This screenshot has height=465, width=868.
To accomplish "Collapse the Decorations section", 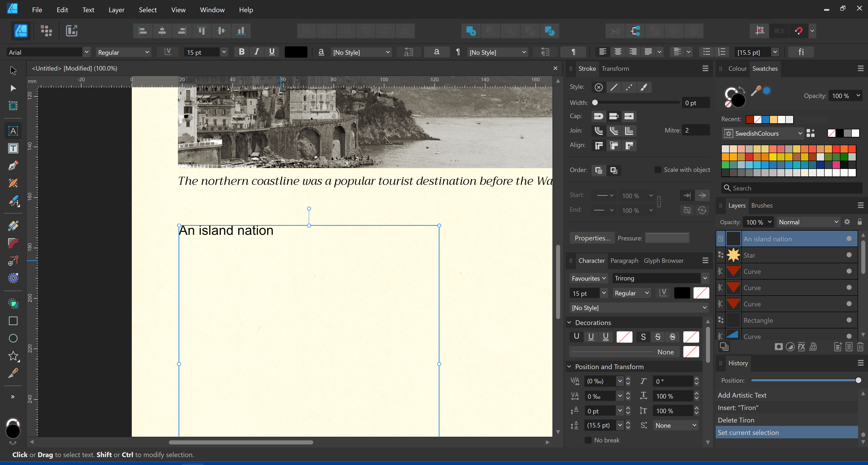I will coord(569,322).
